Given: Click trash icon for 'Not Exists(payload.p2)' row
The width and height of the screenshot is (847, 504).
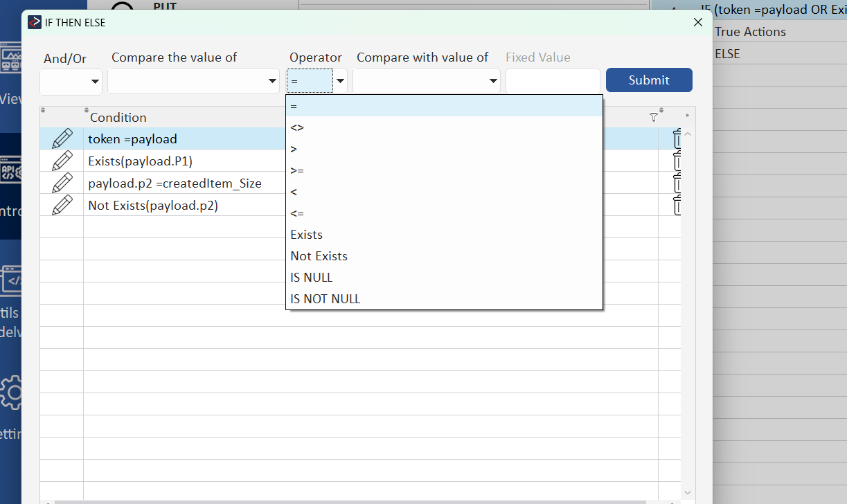Looking at the screenshot, I should [x=677, y=206].
